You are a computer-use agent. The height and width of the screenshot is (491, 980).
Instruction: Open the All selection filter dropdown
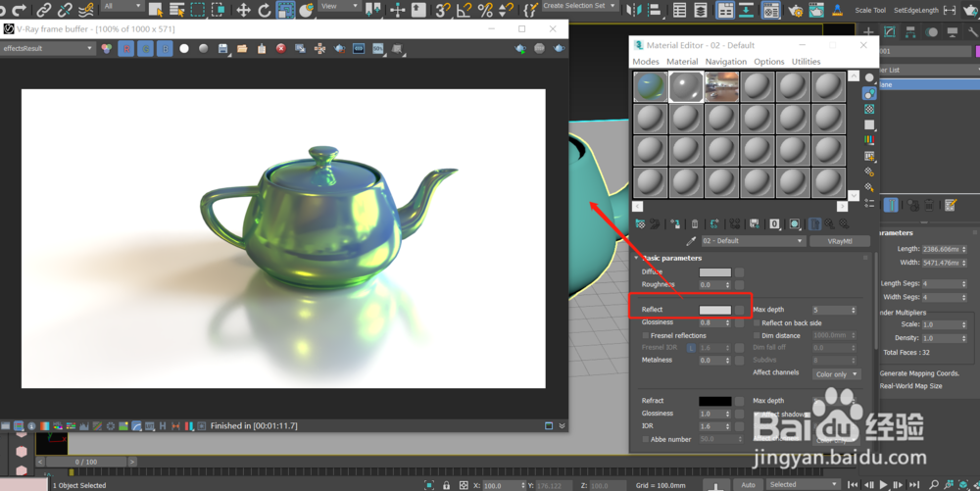click(122, 6)
